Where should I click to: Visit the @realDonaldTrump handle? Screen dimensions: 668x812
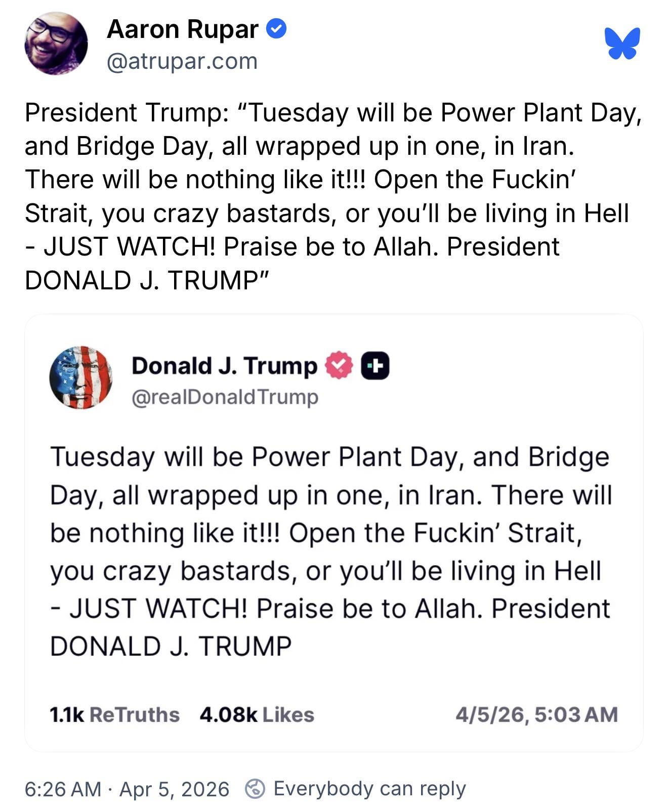point(225,397)
